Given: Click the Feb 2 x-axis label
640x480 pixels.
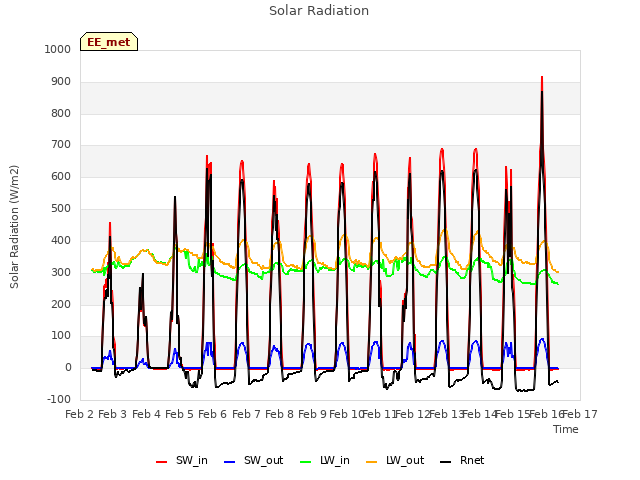Looking at the screenshot, I should [x=80, y=414].
